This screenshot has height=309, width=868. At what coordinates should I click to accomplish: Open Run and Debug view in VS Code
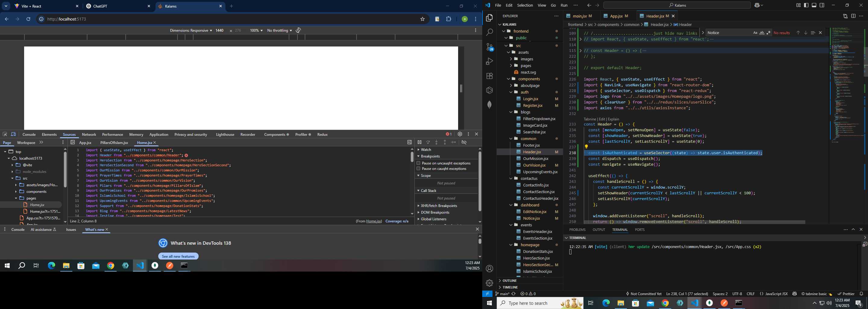[x=489, y=61]
